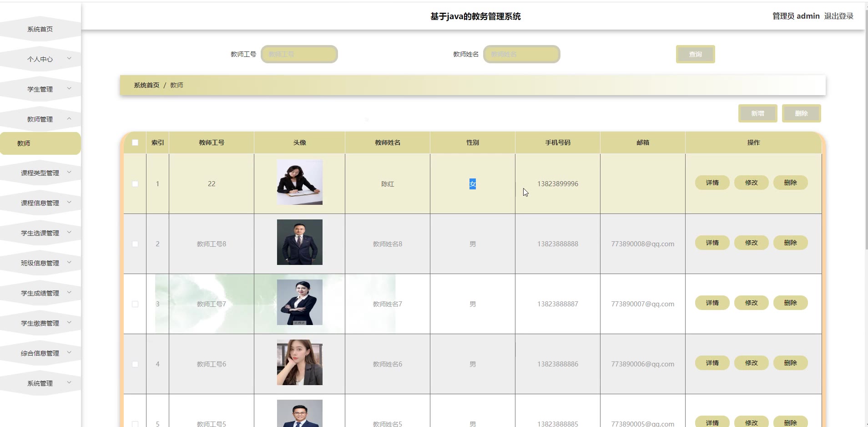View 详情 for teacher 陈红
Viewport: 868px width, 427px height.
[712, 183]
